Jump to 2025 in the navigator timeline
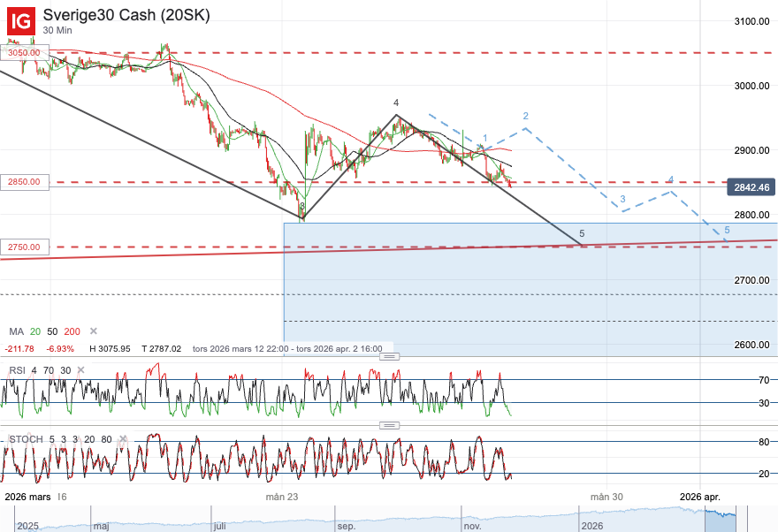 [x=27, y=526]
